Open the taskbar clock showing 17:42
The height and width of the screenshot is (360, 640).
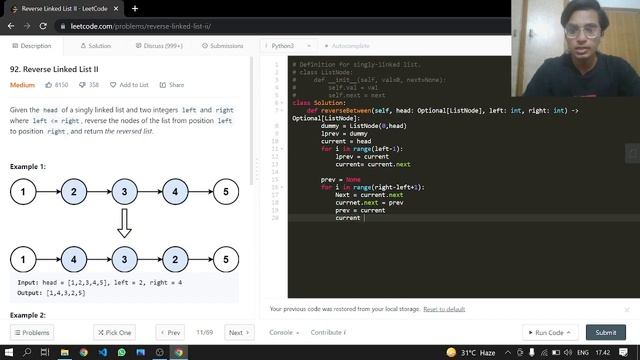pos(602,352)
